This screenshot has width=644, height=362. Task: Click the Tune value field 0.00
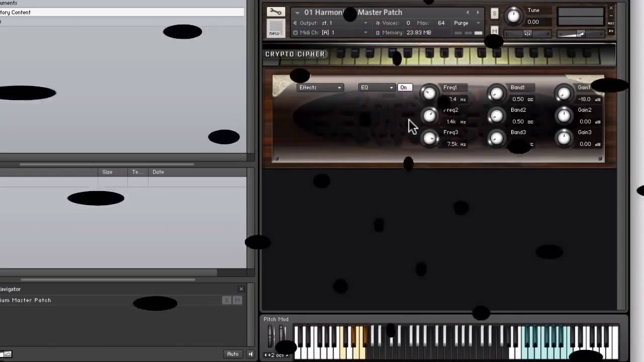pyautogui.click(x=533, y=22)
